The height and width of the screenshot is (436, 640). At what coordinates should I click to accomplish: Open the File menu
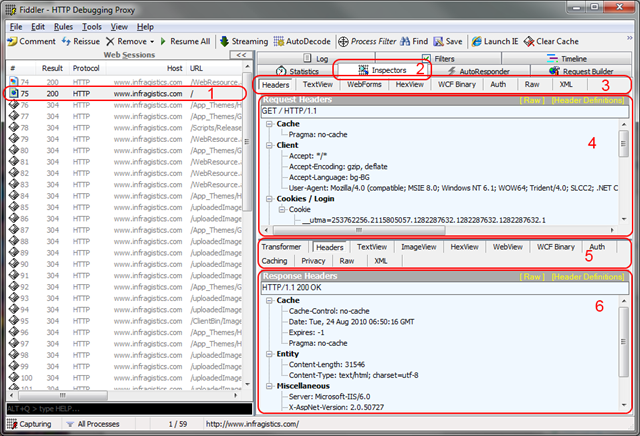click(16, 27)
